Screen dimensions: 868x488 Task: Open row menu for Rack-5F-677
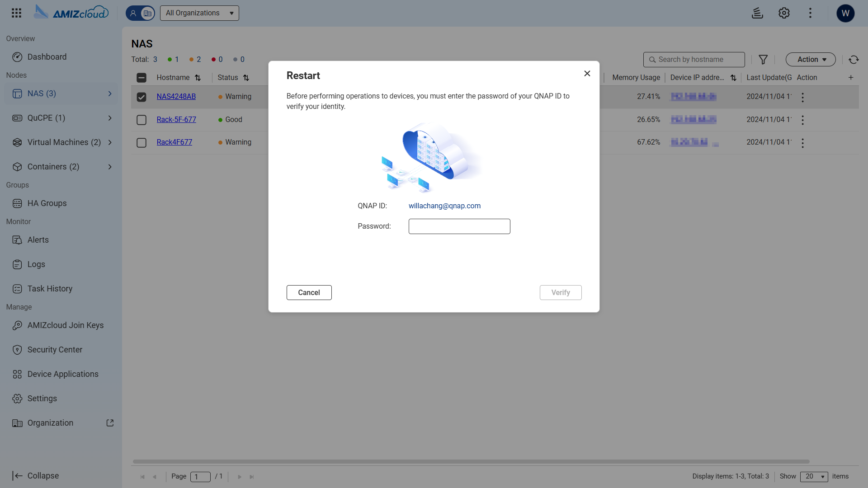coord(802,120)
